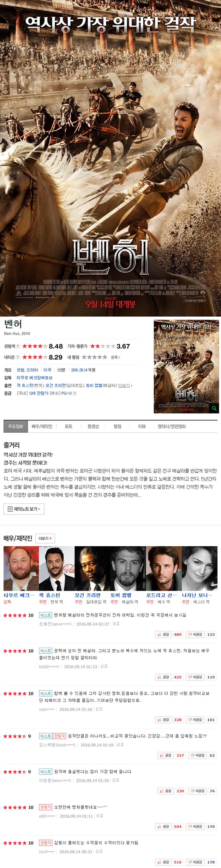Switch to the 포토 tab

[69, 426]
